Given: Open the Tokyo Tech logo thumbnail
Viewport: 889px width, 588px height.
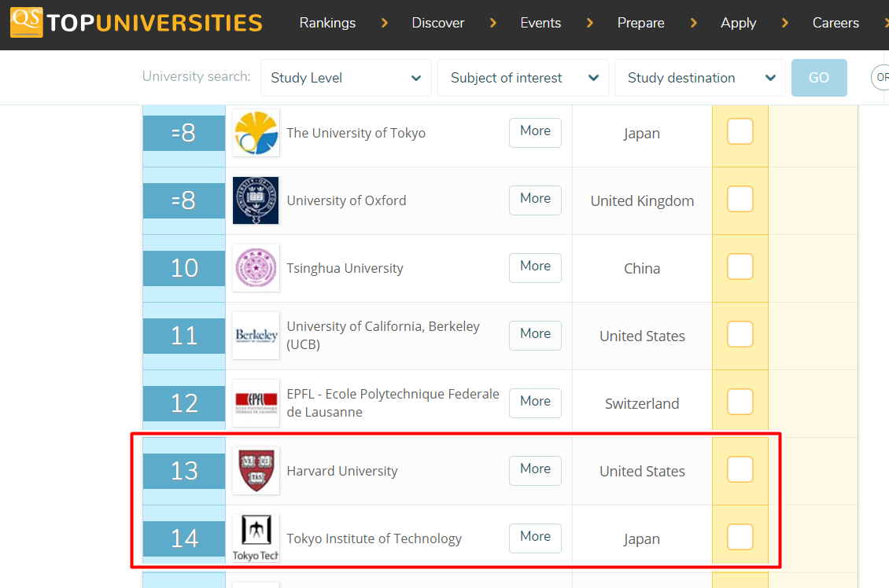Looking at the screenshot, I should tap(256, 538).
